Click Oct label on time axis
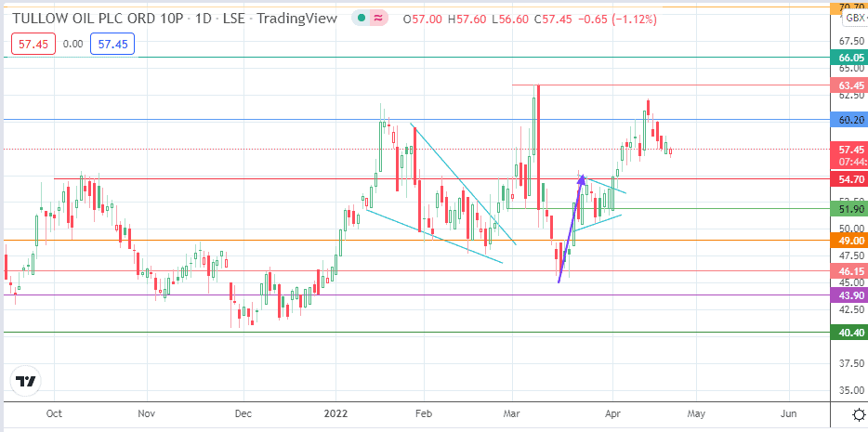This screenshot has height=432, width=868. pyautogui.click(x=55, y=413)
